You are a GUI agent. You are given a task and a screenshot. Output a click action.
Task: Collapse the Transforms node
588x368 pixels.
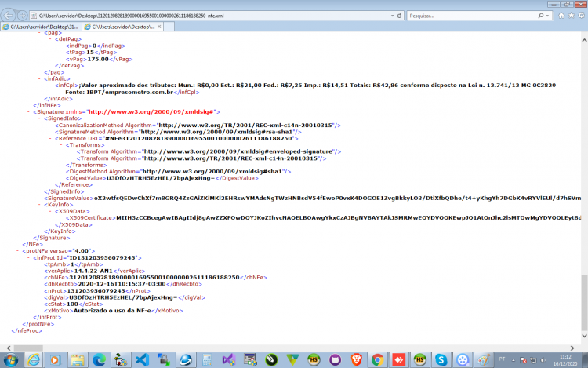(x=61, y=145)
